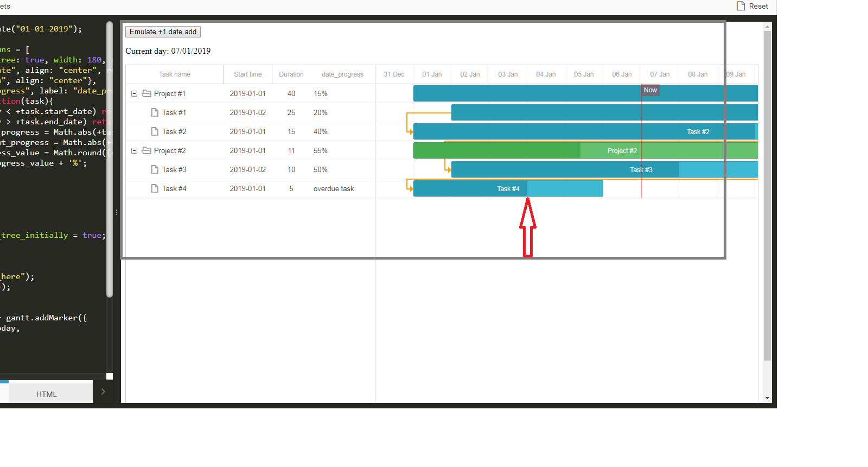Click the right chevron beside HTML tab
Viewport: 868px width, 467px height.
[x=103, y=392]
